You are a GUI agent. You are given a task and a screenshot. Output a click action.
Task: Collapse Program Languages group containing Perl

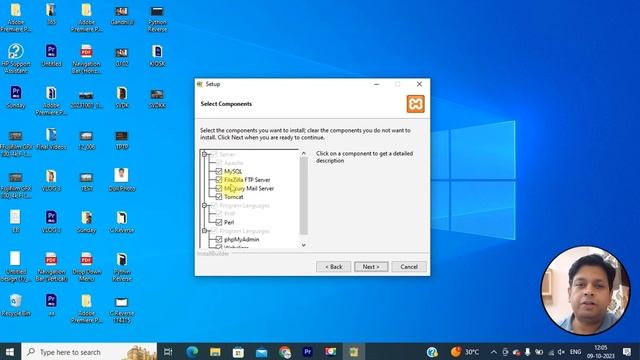pos(204,205)
